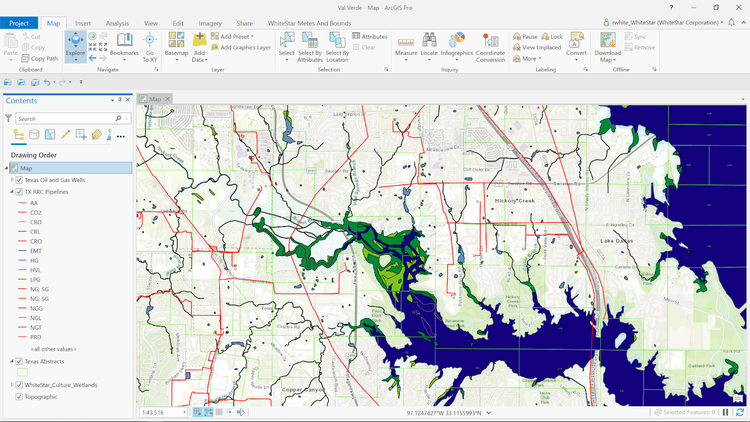Viewport: 750px width, 422px height.
Task: Switch to the Insert ribbon tab
Action: (83, 23)
